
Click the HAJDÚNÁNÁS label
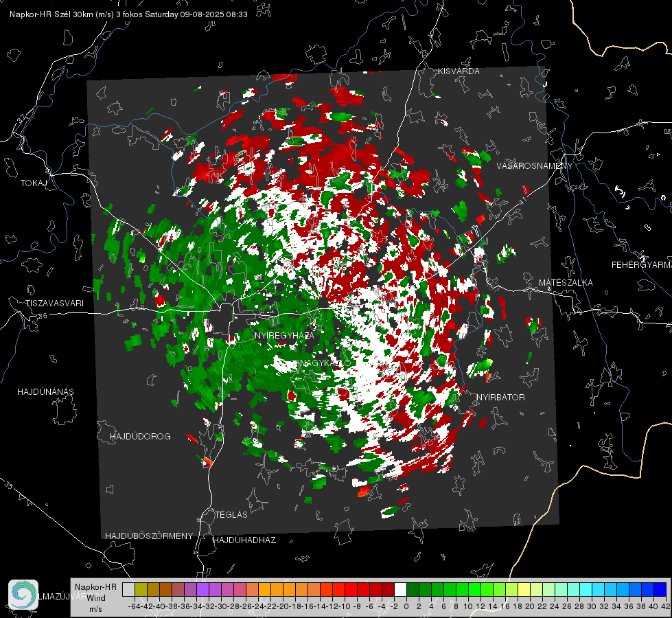pyautogui.click(x=45, y=392)
